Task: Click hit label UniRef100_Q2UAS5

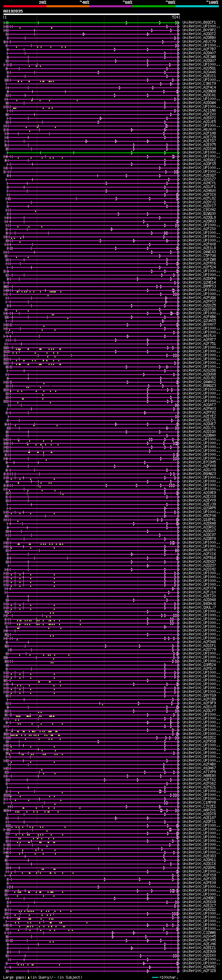Action: pos(199,321)
